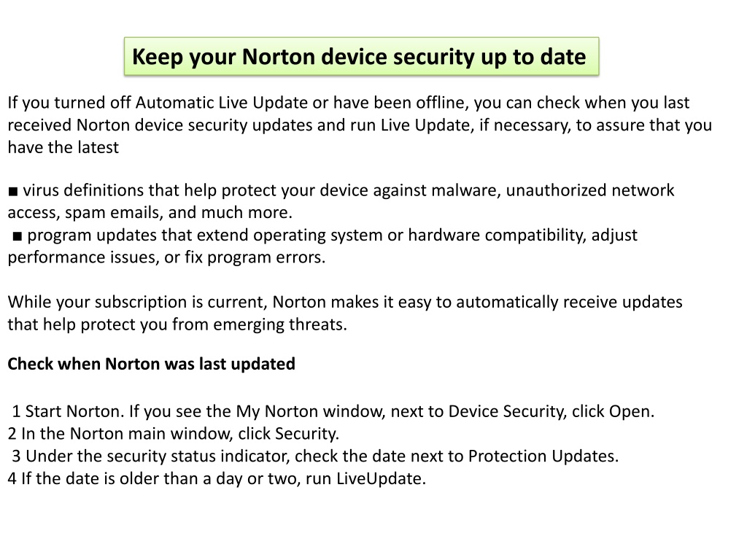Select the 'Check when Norton was last updated' heading
This screenshot has height=560, width=747.
pos(152,364)
